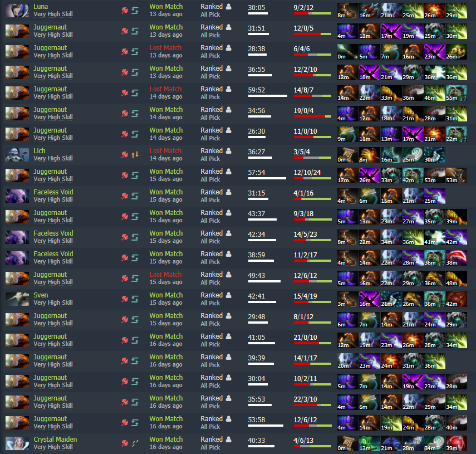Screen dimensions: 476x454
Task: Click the KDA bar under 19/0/4
Action: [312, 116]
